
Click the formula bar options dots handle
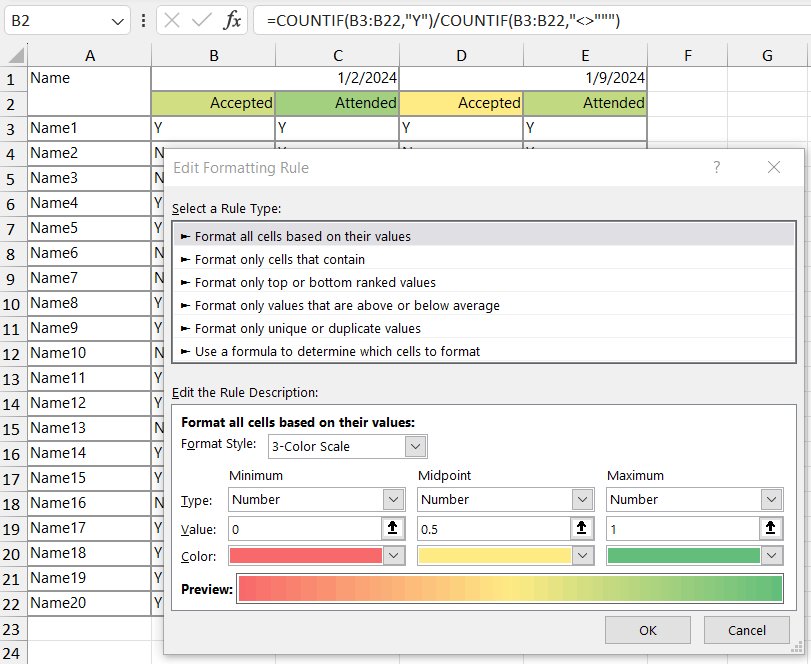pos(143,21)
